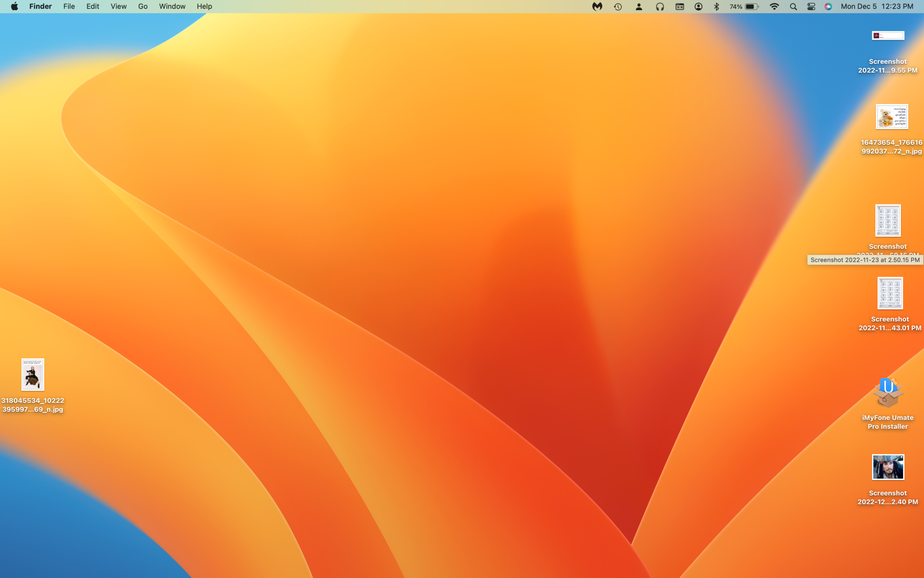Viewport: 924px width, 578px height.
Task: Open the Finder File menu
Action: (x=69, y=6)
